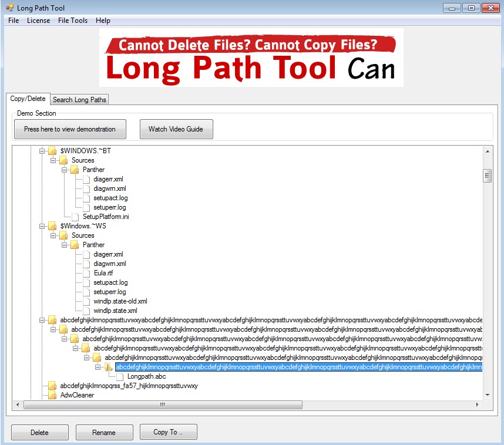Open the File menu
Image resolution: width=504 pixels, height=445 pixels.
click(x=14, y=21)
